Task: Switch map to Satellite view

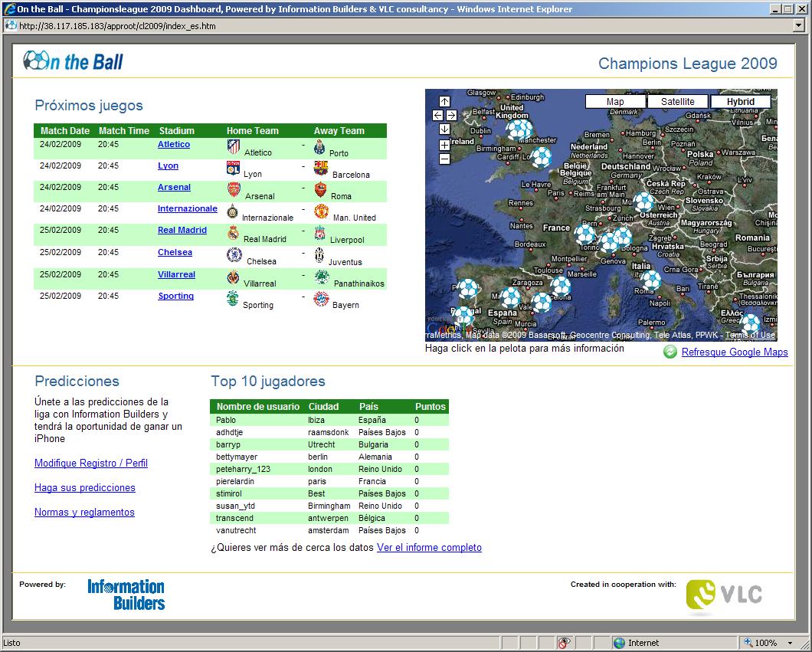Action: pyautogui.click(x=678, y=102)
